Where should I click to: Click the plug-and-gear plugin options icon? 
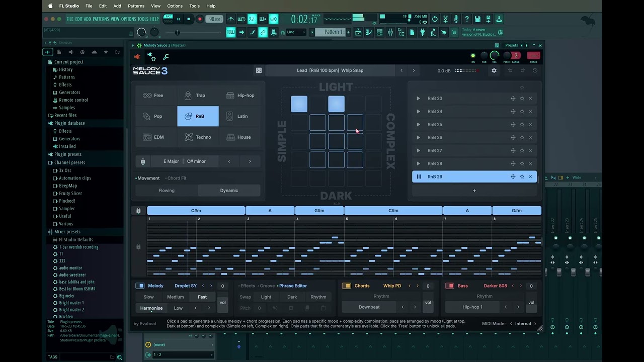[x=151, y=56]
